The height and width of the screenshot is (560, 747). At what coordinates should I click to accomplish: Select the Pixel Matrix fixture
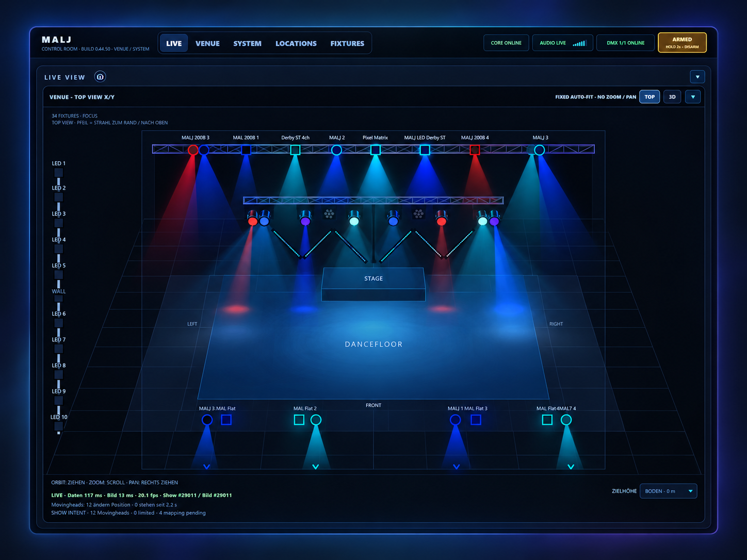pos(376,150)
